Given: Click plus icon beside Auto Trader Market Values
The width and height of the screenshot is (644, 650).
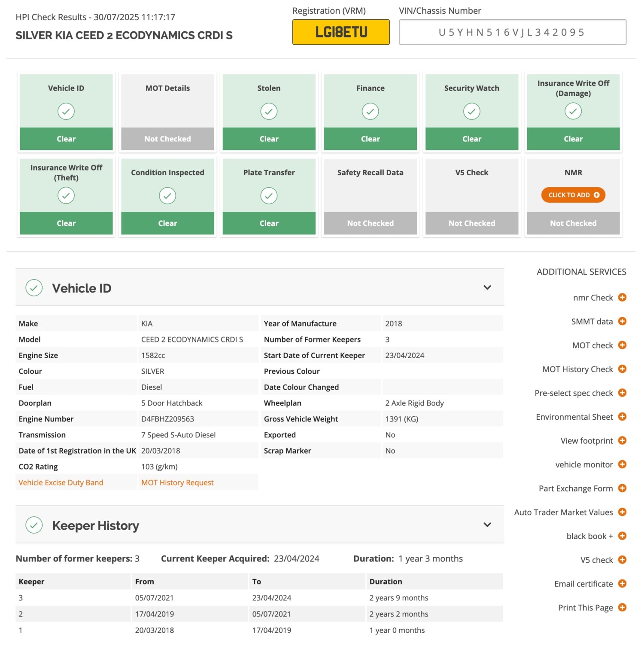Looking at the screenshot, I should point(622,512).
